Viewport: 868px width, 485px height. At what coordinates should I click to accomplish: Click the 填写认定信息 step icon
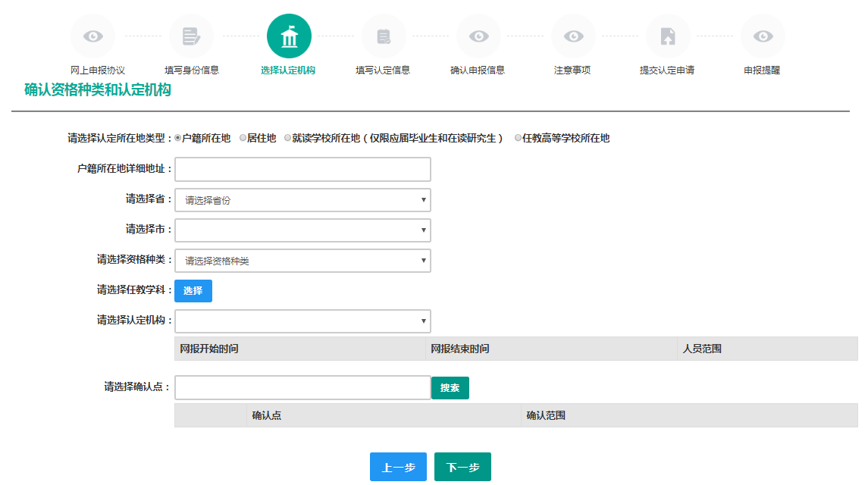(x=384, y=36)
